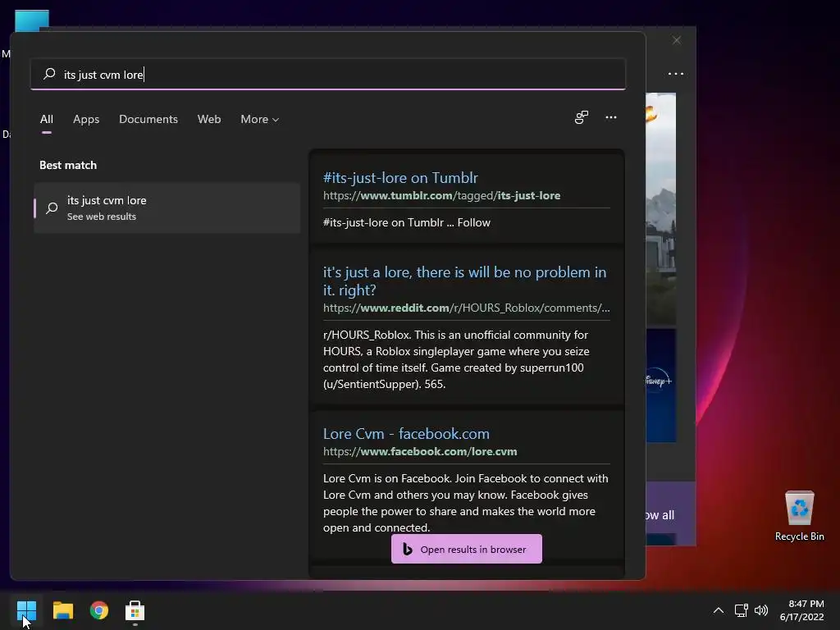This screenshot has width=840, height=630.
Task: Click 'See web results' subtitle text
Action: (101, 217)
